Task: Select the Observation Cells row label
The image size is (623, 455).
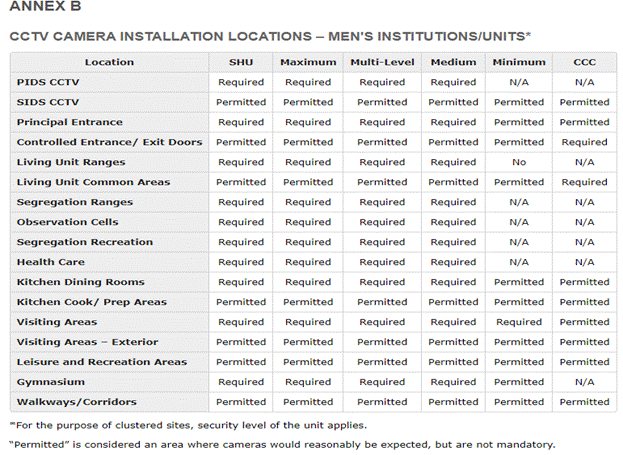Action: coord(67,222)
